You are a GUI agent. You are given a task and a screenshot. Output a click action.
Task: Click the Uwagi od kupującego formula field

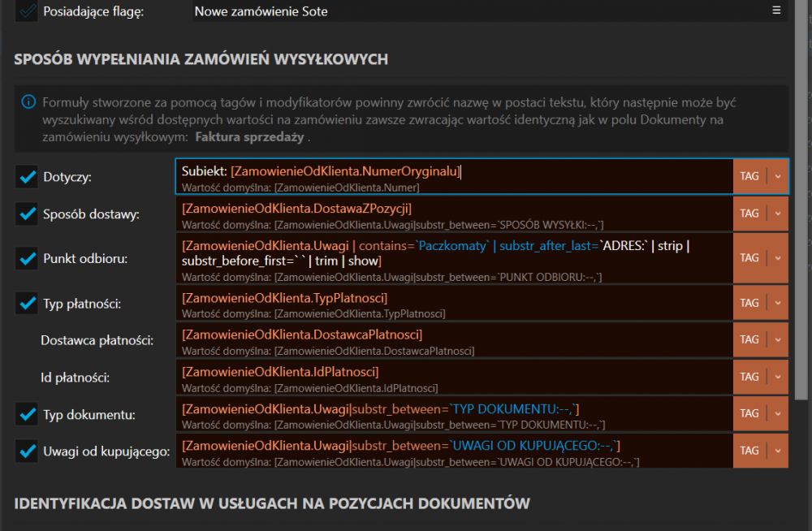point(454,451)
